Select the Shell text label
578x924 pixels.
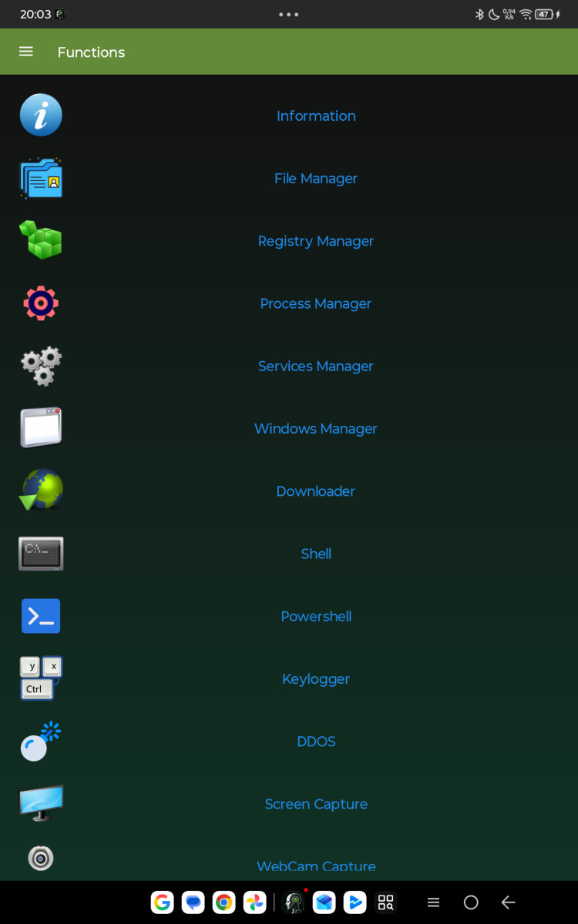pyautogui.click(x=316, y=554)
